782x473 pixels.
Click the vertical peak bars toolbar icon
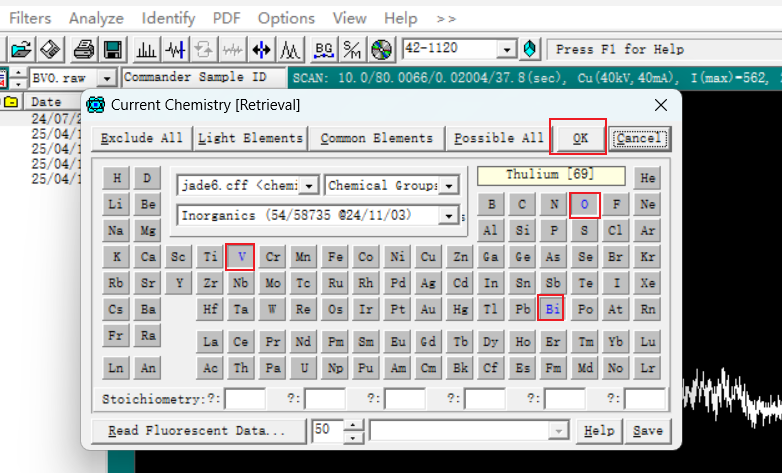[146, 50]
